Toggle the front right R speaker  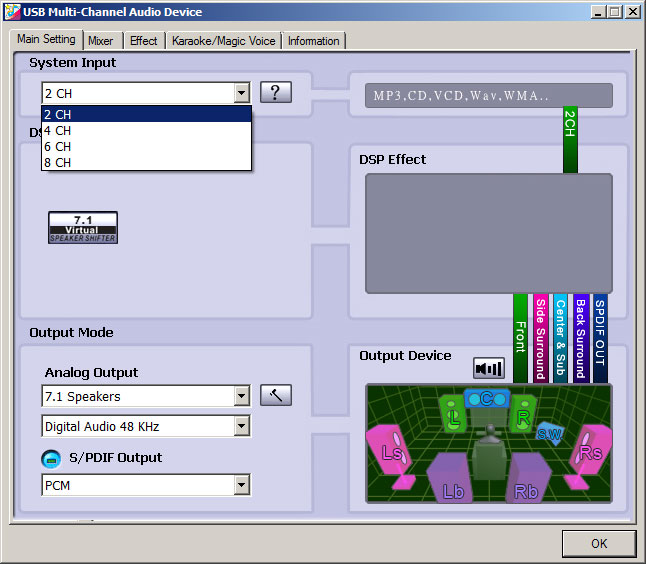tap(522, 414)
